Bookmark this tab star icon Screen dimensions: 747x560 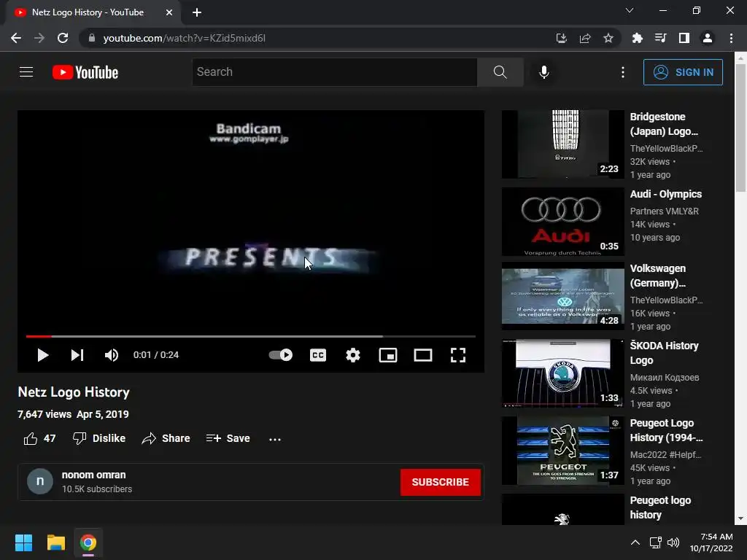608,38
